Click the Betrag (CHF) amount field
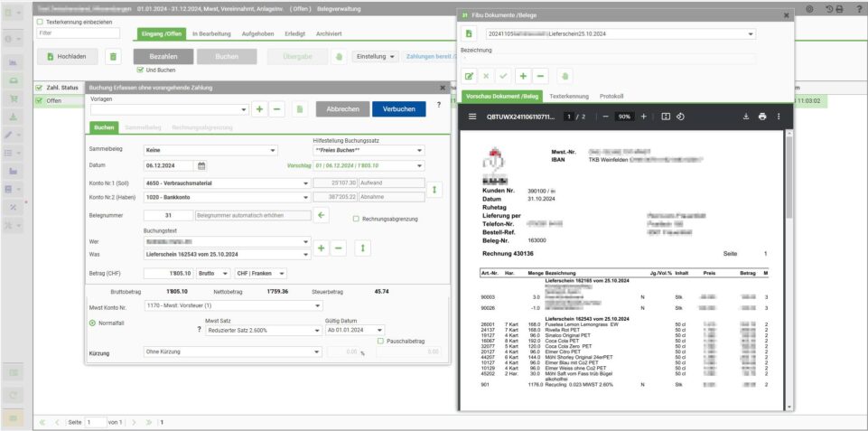Viewport: 868px width, 431px height. [168, 274]
